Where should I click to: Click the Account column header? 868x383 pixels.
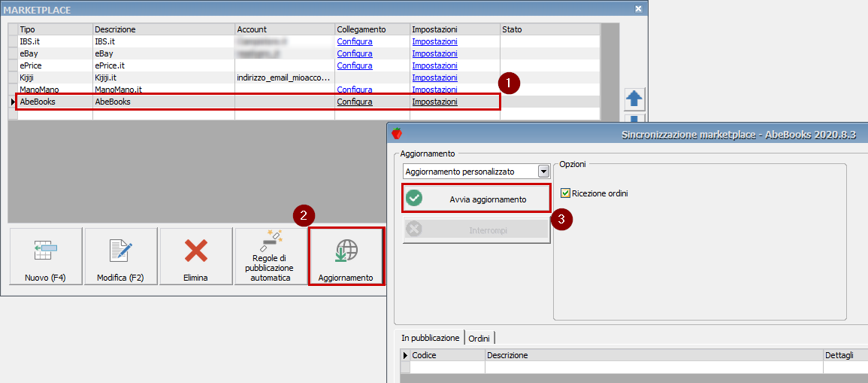[285, 29]
